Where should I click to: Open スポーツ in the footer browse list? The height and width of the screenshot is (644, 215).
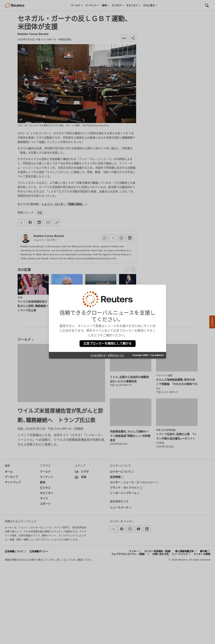pos(45,504)
